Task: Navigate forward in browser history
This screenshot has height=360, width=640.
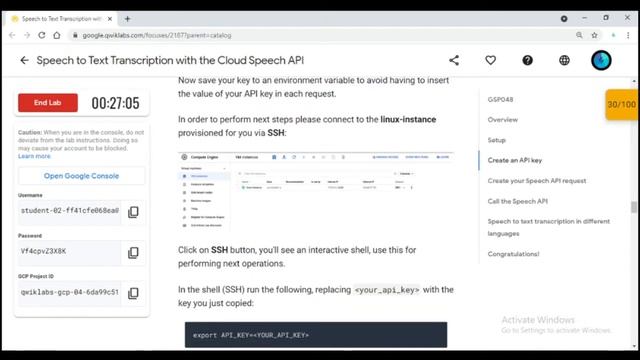Action: pos(27,36)
